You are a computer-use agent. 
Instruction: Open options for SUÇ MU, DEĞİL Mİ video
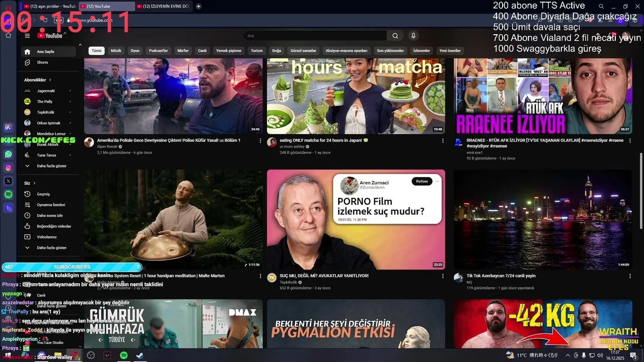(x=443, y=276)
